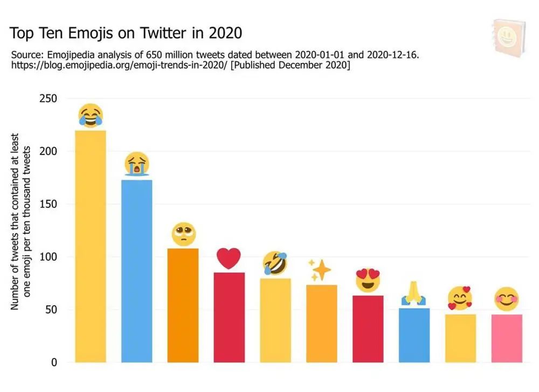Click the red heart emoji
The width and height of the screenshot is (539, 392).
click(229, 259)
